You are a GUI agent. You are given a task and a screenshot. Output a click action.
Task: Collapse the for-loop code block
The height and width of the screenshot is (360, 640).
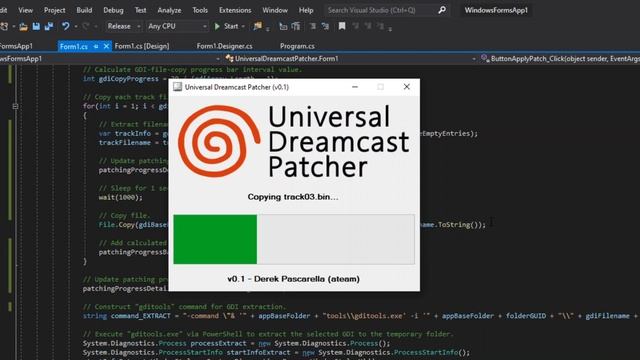15,106
